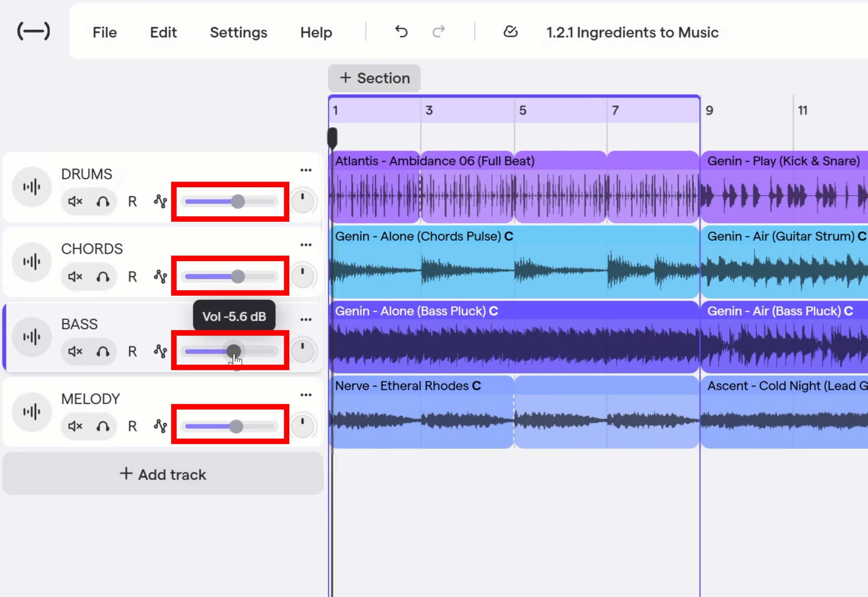Click bar 5 on the timeline ruler
Viewport: 868px width, 597px height.
(523, 110)
